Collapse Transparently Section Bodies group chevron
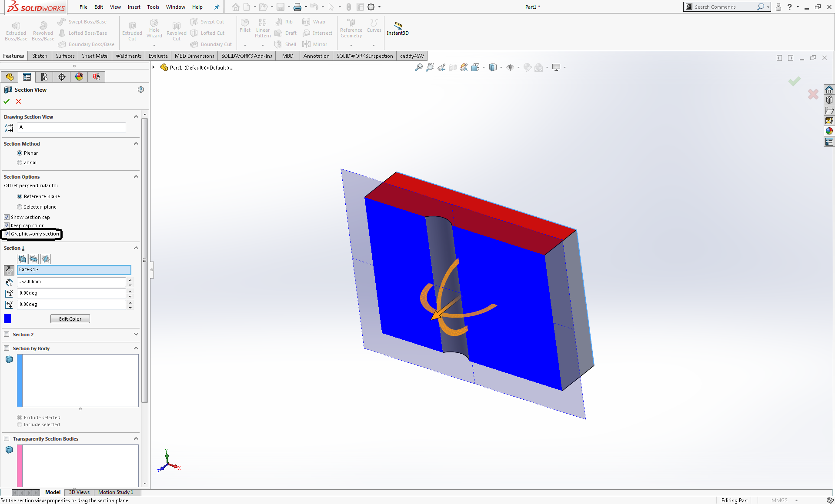Viewport: 835px width, 504px height. (x=136, y=438)
